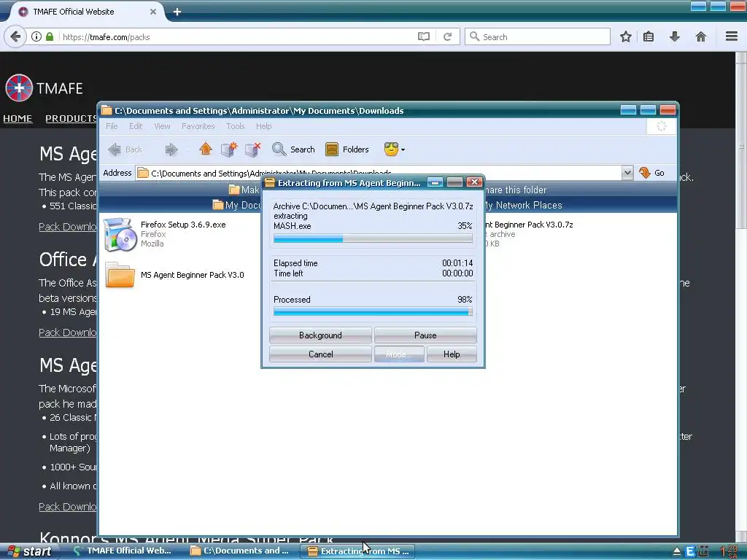Click the first Pack Download link
Viewport: 747px width, 560px height.
tap(68, 227)
